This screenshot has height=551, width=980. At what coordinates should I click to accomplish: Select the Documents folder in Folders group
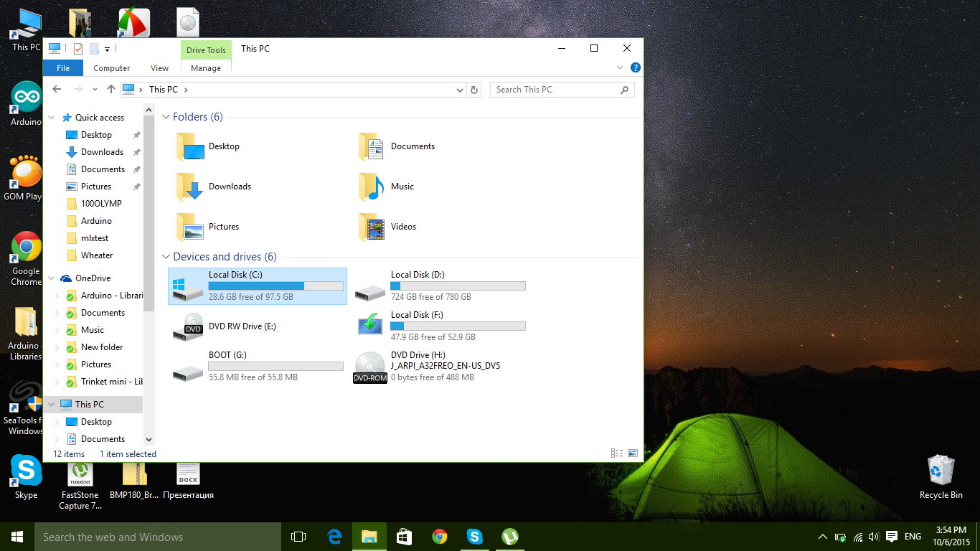397,146
